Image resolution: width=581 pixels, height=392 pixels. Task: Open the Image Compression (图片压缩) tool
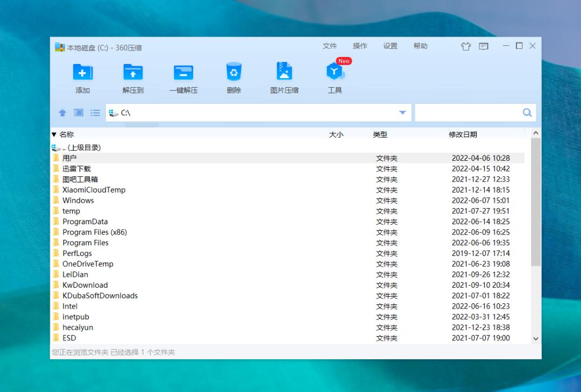(x=284, y=72)
